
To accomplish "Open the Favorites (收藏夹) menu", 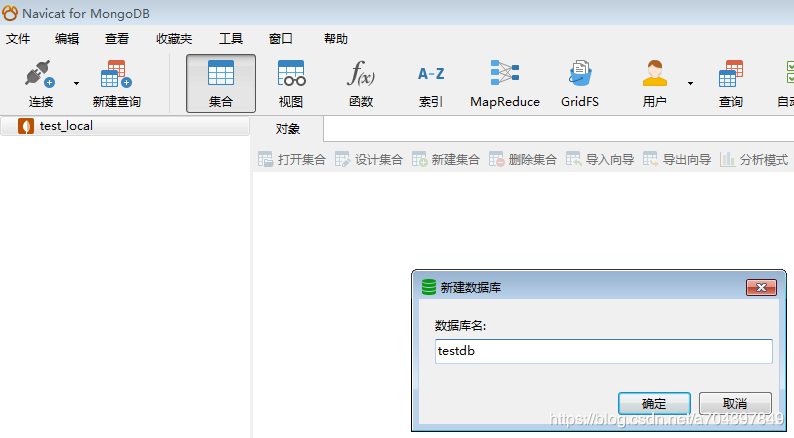I will [x=174, y=39].
